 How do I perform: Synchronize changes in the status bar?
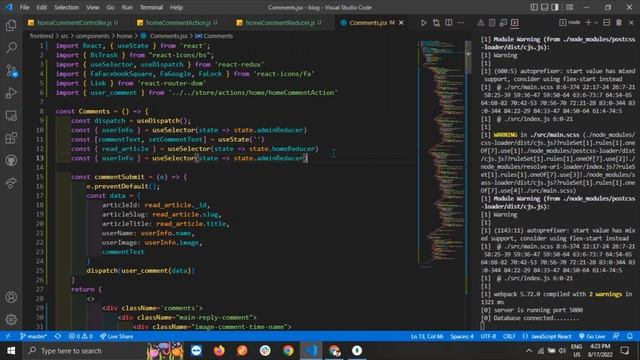pyautogui.click(x=58, y=336)
